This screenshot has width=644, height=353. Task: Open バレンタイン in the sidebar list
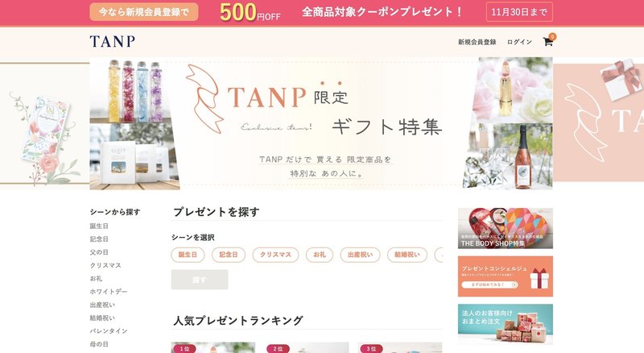click(x=109, y=330)
